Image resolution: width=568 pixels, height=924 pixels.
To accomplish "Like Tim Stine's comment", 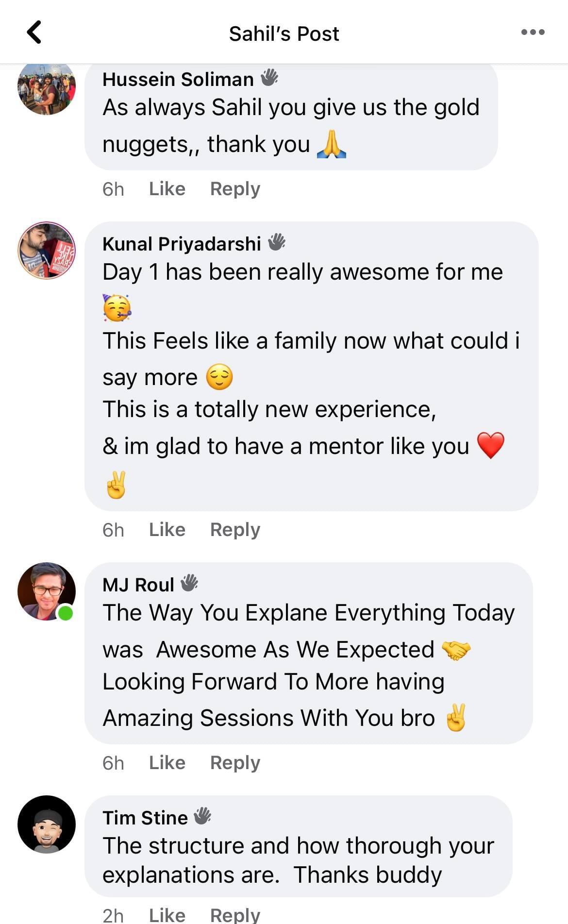I will point(167,915).
